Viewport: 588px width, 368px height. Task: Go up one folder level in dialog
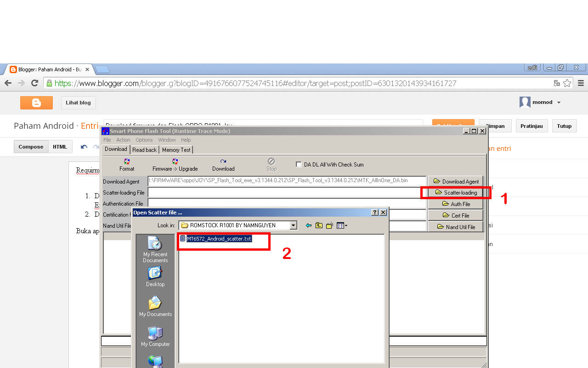click(x=319, y=225)
